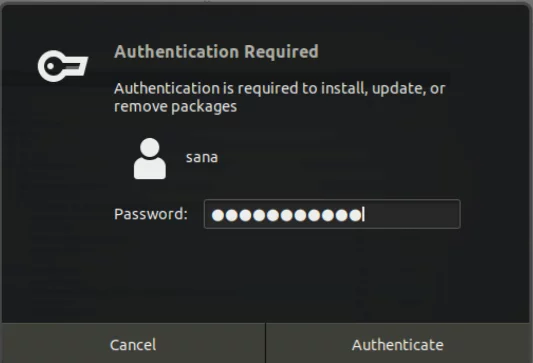
Task: Click the Password: label text
Action: click(151, 214)
